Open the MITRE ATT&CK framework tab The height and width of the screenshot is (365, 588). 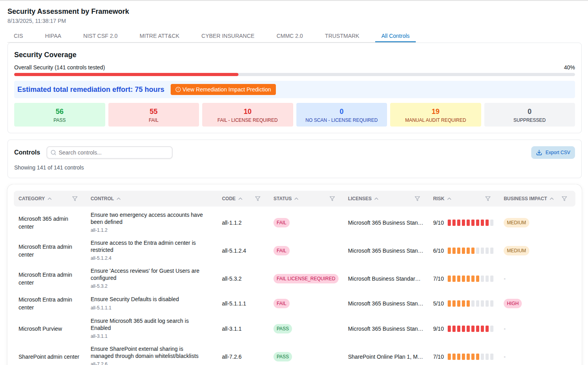pyautogui.click(x=159, y=36)
